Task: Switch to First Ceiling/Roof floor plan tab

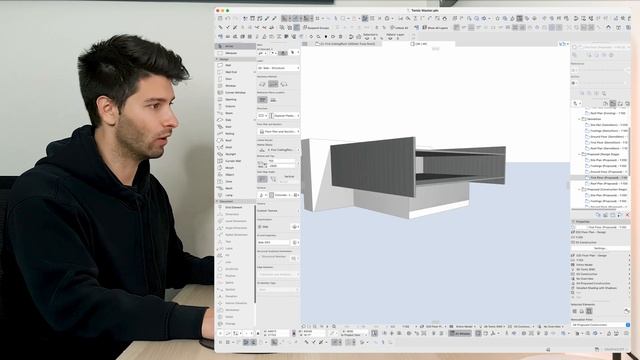Action: (345, 44)
